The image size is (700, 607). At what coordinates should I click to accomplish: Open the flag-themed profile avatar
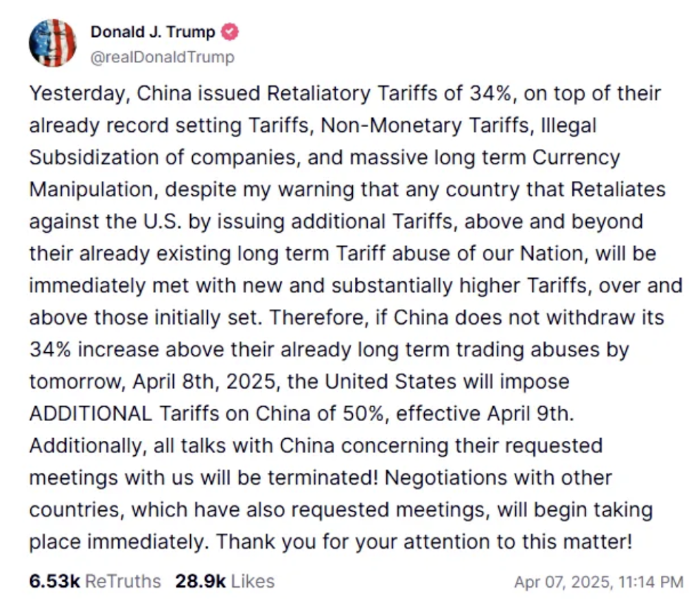(53, 43)
